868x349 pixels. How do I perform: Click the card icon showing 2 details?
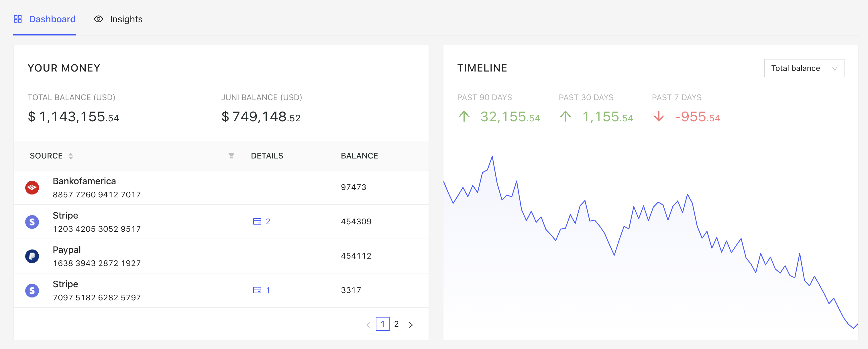coord(257,221)
